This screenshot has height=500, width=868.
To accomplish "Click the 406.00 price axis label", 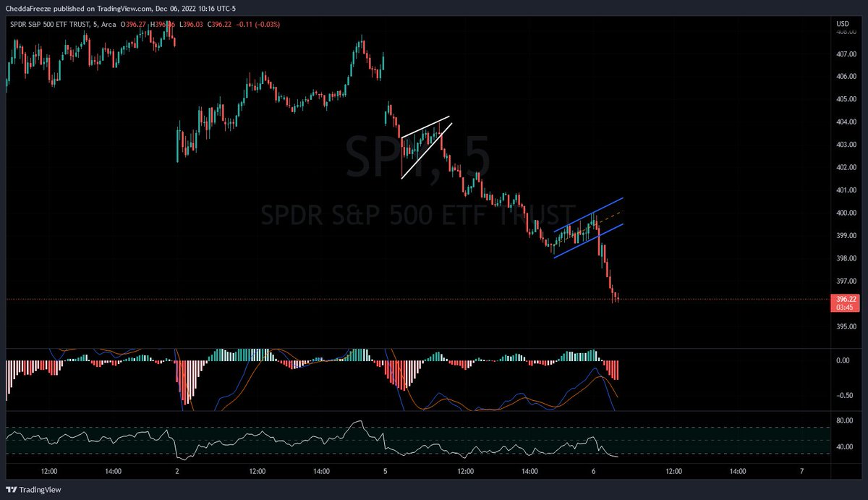I will (846, 77).
